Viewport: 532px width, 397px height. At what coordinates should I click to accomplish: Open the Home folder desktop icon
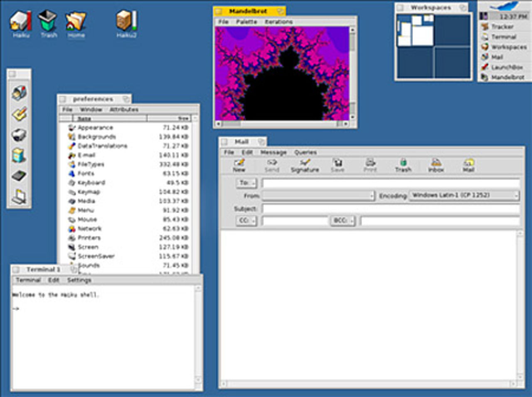coord(76,23)
